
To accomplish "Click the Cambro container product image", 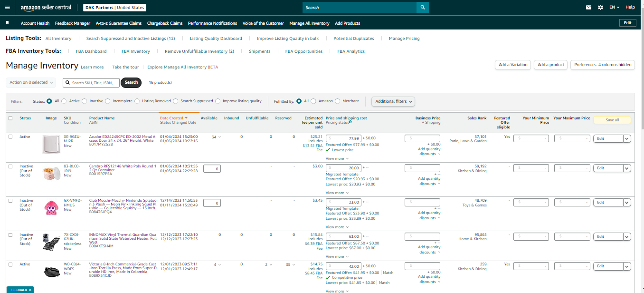I will (51, 173).
